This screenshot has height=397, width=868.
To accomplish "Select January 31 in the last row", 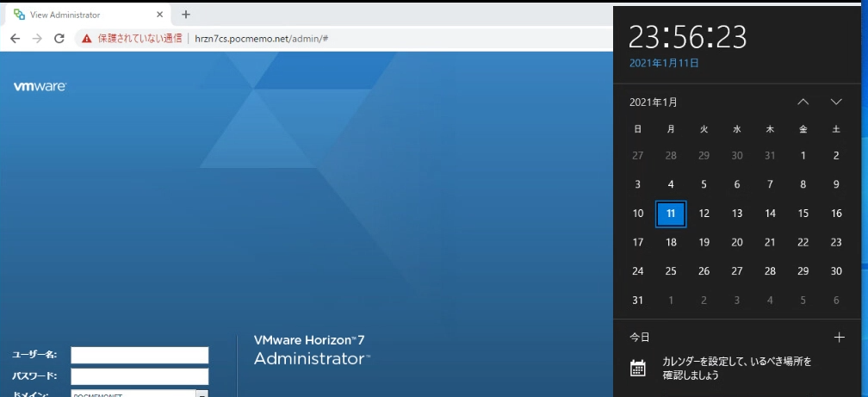I will pyautogui.click(x=638, y=301).
